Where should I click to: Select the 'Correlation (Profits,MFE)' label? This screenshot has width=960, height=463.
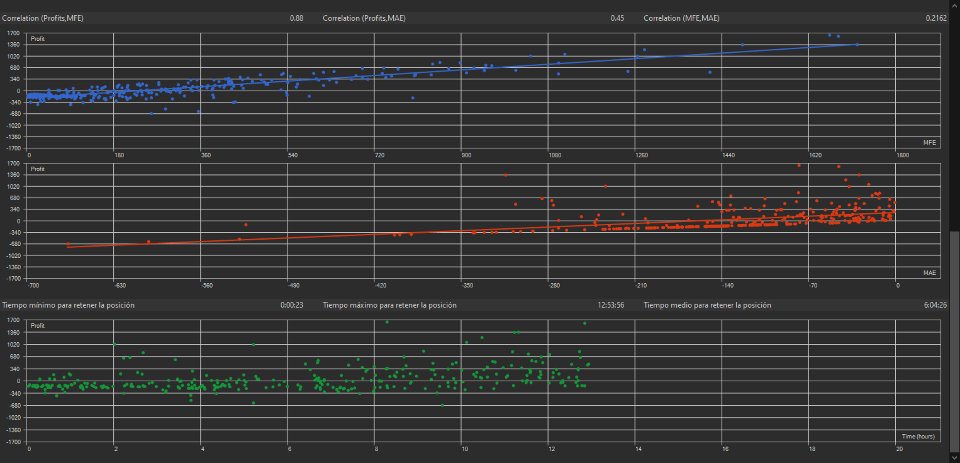(42, 18)
